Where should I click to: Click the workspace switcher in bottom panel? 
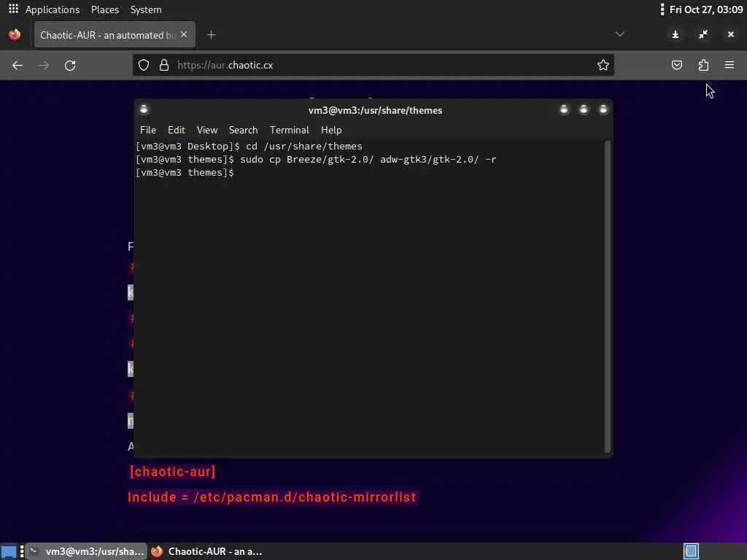692,551
